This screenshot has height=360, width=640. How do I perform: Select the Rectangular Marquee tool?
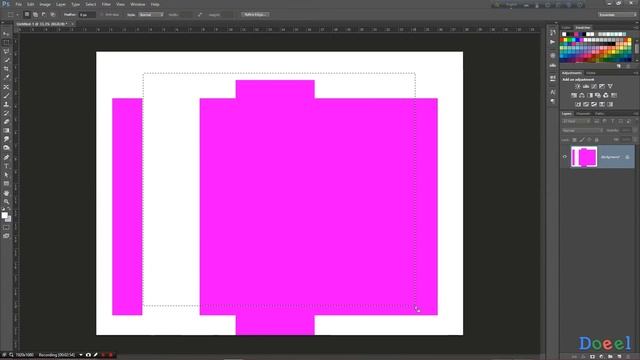pos(6,42)
